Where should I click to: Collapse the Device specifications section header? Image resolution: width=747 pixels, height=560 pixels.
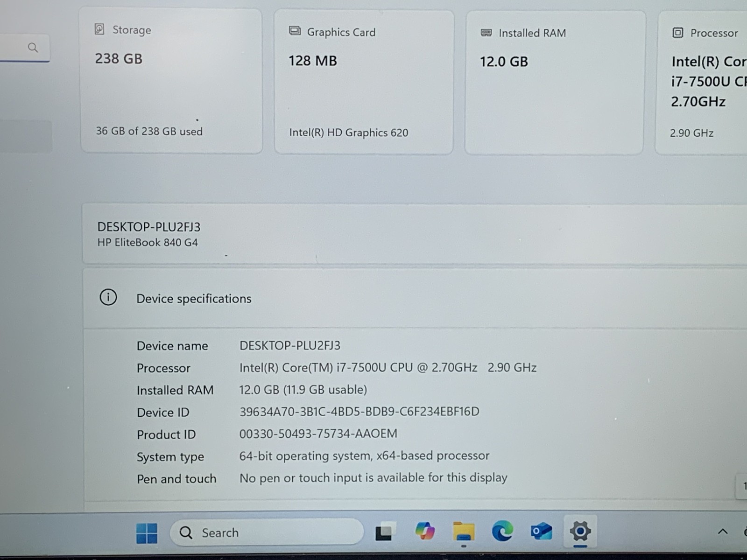(x=415, y=298)
